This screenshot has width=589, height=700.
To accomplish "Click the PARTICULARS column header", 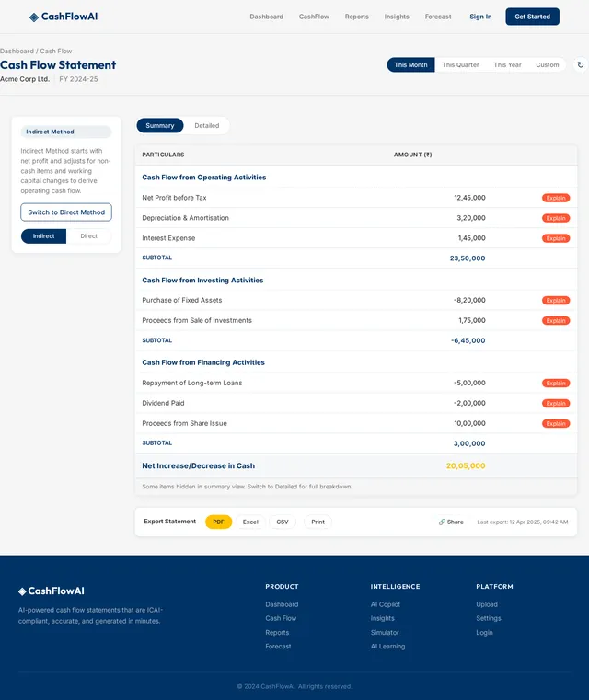I will pos(163,155).
